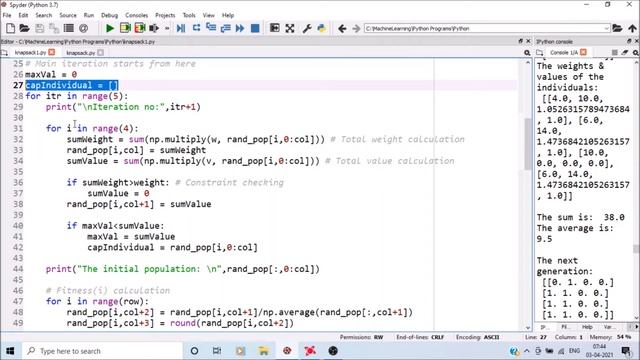Close the Console 1/A tab
This screenshot has width=640, height=360.
583,52
